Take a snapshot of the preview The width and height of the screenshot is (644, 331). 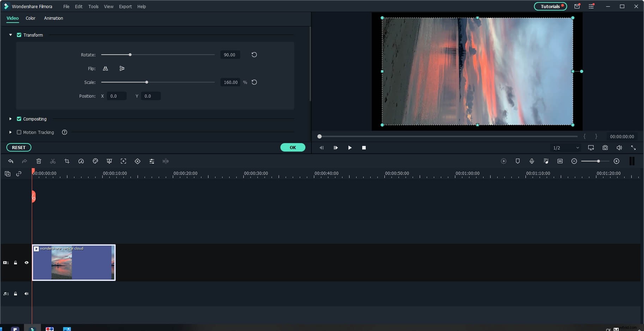click(x=605, y=148)
